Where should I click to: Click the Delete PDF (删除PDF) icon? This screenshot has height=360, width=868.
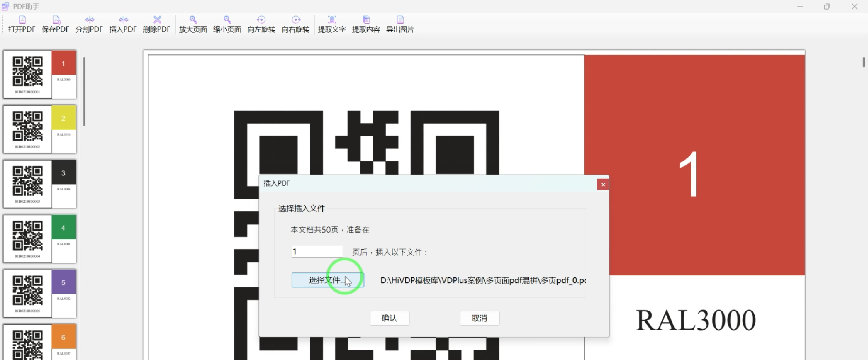(x=157, y=24)
